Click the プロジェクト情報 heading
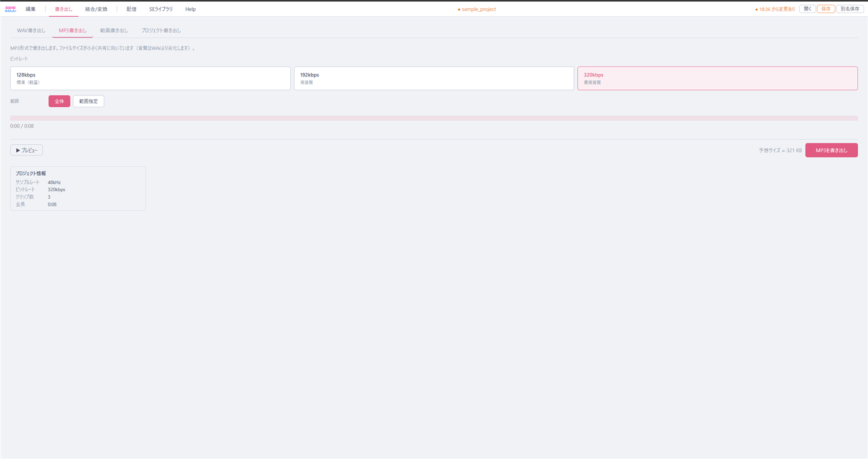This screenshot has height=459, width=868. tap(31, 173)
